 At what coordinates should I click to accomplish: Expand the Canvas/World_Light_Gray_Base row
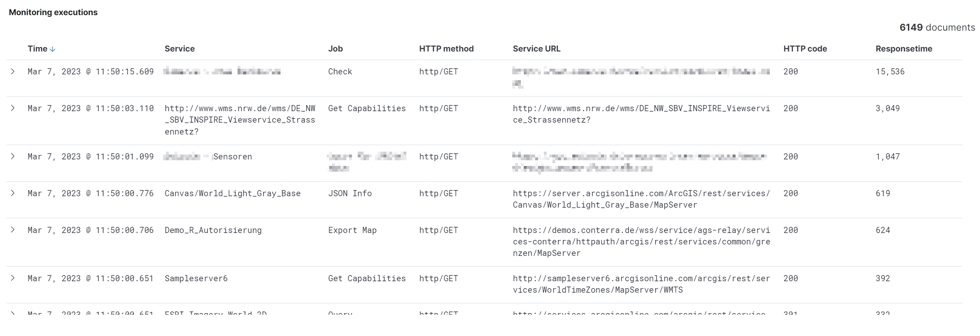(x=13, y=193)
